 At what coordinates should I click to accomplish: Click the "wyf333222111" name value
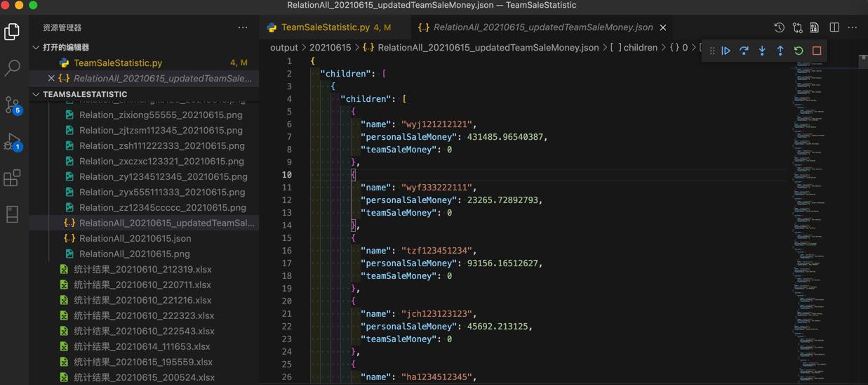pyautogui.click(x=436, y=188)
